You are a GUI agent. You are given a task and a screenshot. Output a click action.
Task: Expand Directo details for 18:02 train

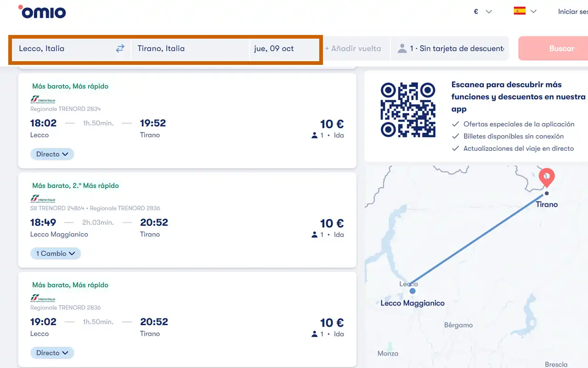point(52,154)
